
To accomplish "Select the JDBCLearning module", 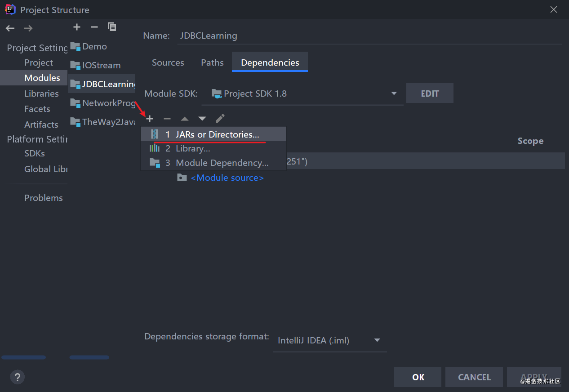I will pyautogui.click(x=102, y=84).
